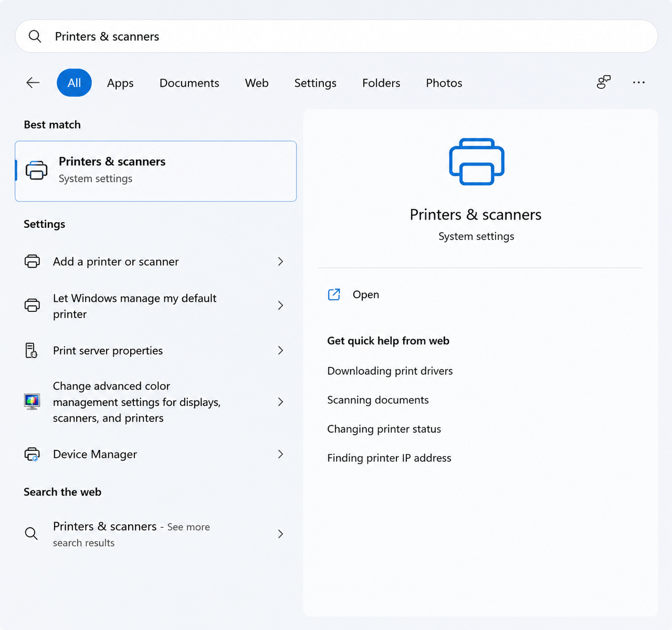The width and height of the screenshot is (672, 630).
Task: Click printer icon beside Add a printer or scanner
Action: click(x=32, y=261)
